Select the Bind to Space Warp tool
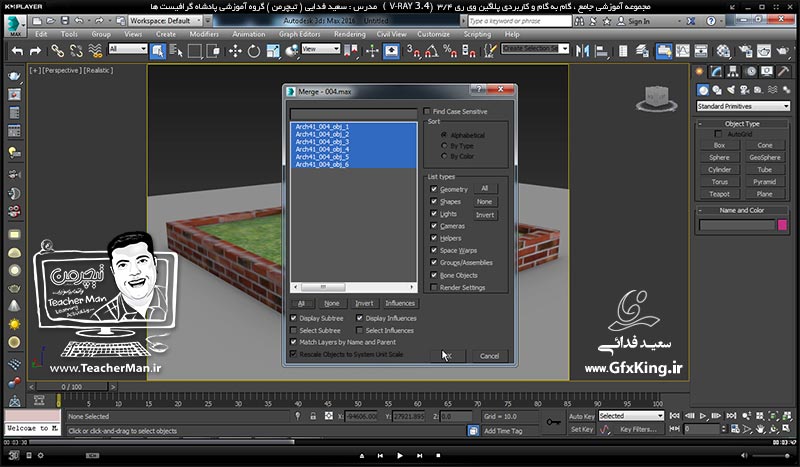The image size is (800, 467). (95, 51)
